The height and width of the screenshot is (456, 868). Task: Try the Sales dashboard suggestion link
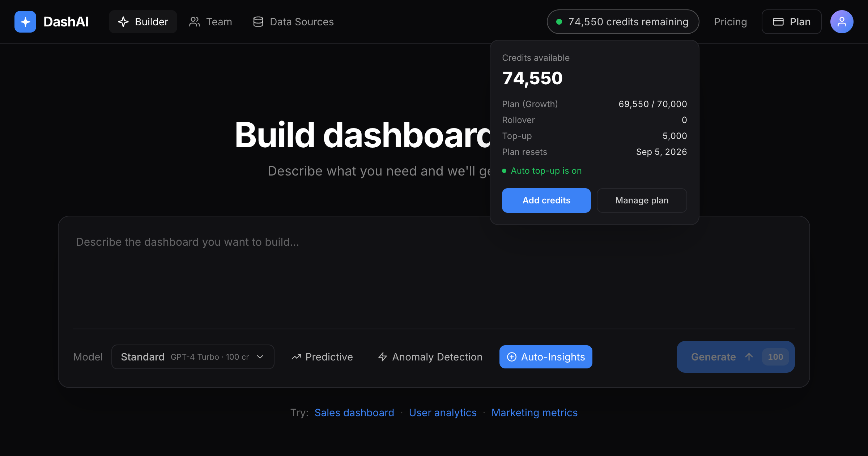click(x=354, y=413)
